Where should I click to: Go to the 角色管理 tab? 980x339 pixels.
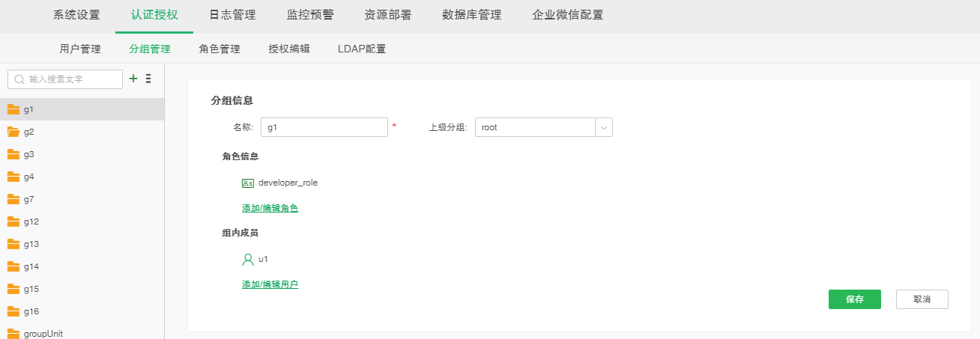point(220,49)
